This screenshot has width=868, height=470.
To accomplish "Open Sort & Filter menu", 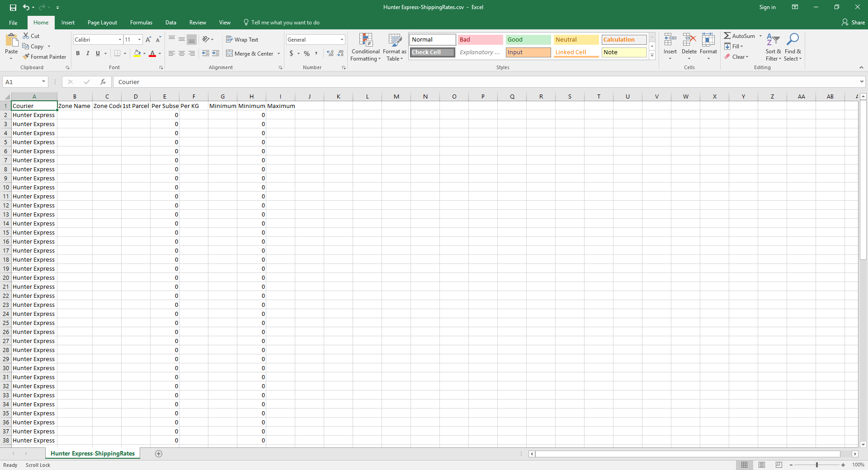I will [773, 47].
